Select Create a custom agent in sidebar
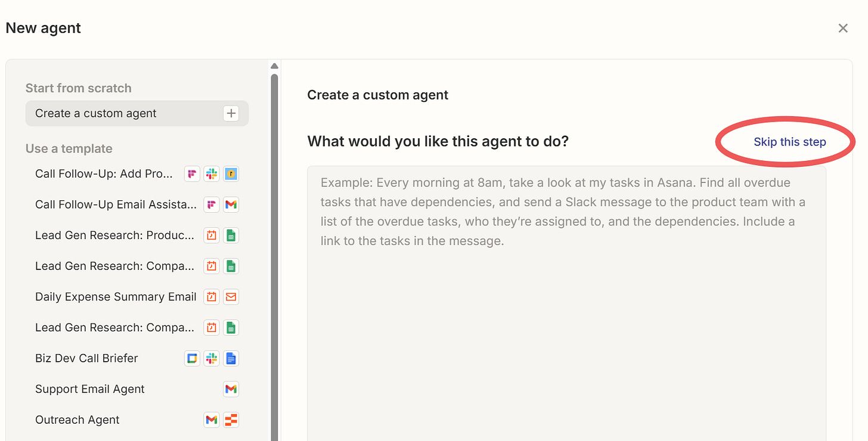This screenshot has height=441, width=868. click(137, 113)
